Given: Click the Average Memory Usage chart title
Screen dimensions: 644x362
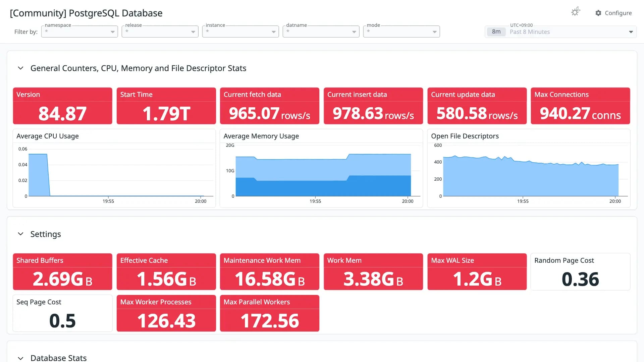Looking at the screenshot, I should pyautogui.click(x=261, y=136).
